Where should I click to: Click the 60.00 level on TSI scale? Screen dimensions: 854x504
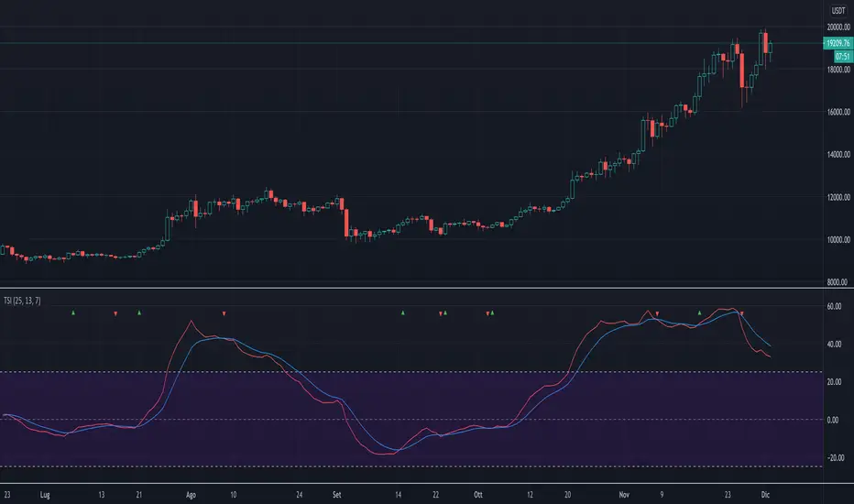point(834,306)
